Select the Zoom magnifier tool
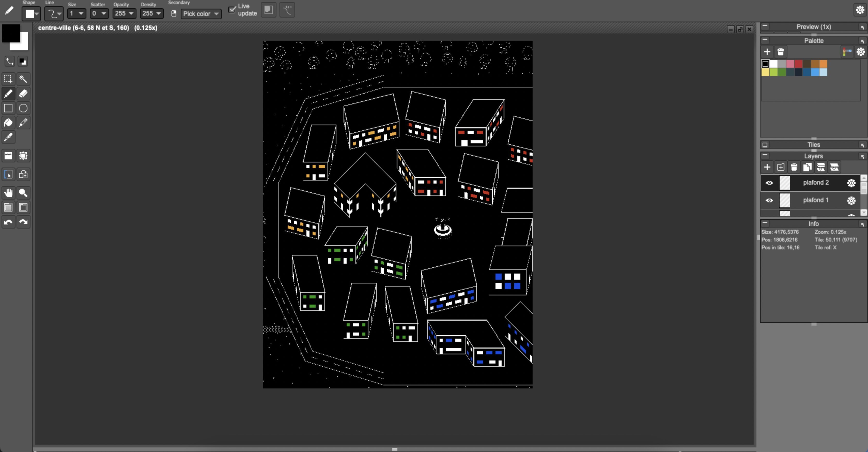Screen dimensions: 868x452 (23, 193)
